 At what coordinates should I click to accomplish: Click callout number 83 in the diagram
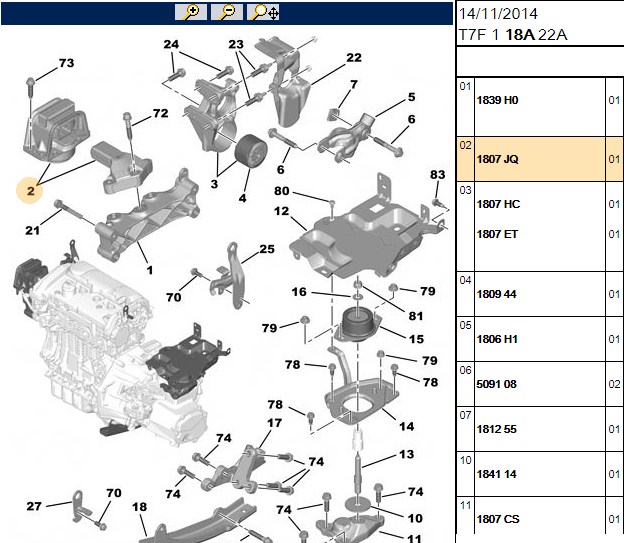click(437, 174)
